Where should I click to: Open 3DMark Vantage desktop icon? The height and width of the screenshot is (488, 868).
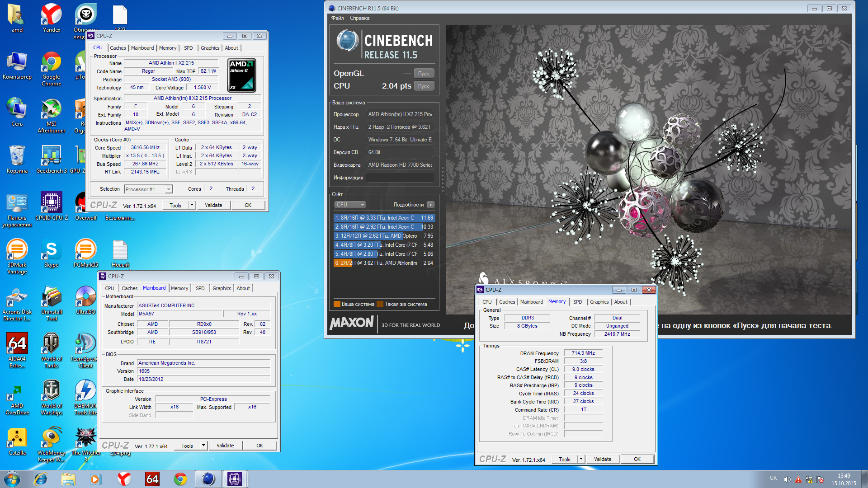coord(17,256)
